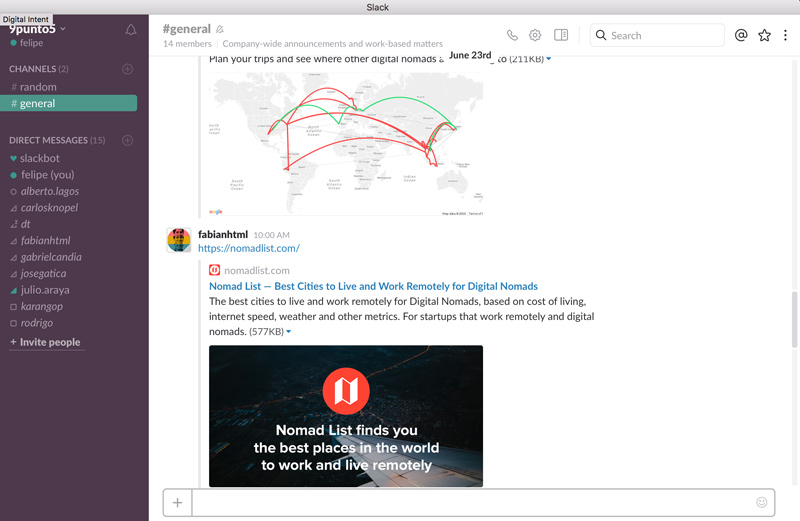The width and height of the screenshot is (800, 521).
Task: Click the attach file plus button
Action: point(177,503)
